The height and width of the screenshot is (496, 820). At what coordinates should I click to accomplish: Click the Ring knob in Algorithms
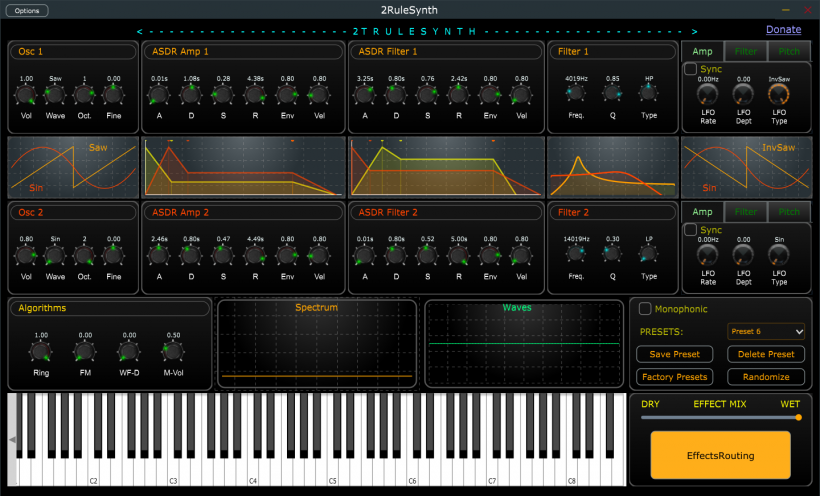pos(41,352)
